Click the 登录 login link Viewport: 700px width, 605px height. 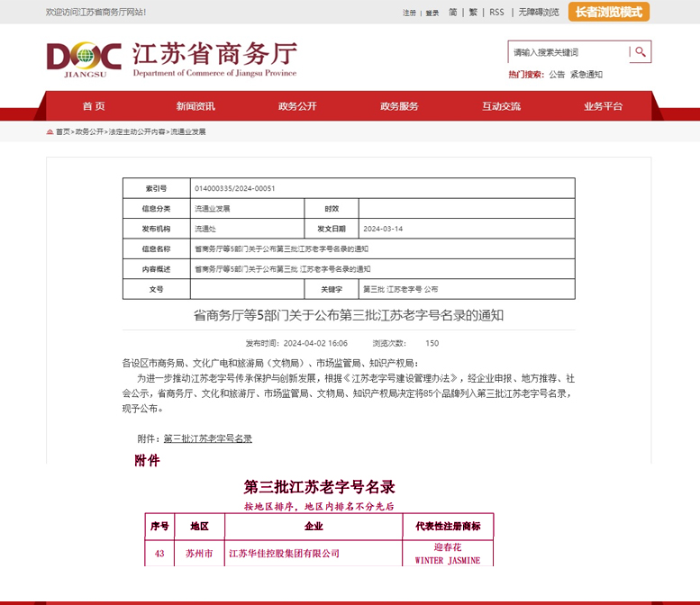coord(432,13)
